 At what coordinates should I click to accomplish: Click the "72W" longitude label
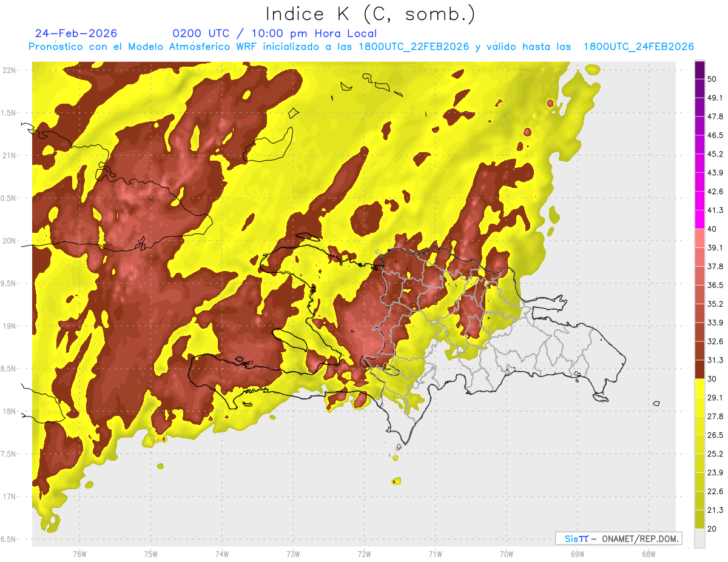[365, 554]
